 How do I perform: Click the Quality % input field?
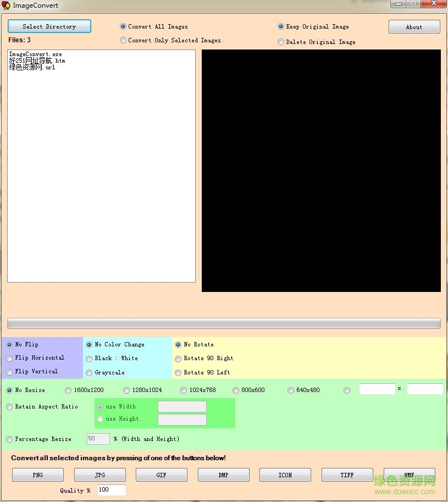click(x=112, y=490)
